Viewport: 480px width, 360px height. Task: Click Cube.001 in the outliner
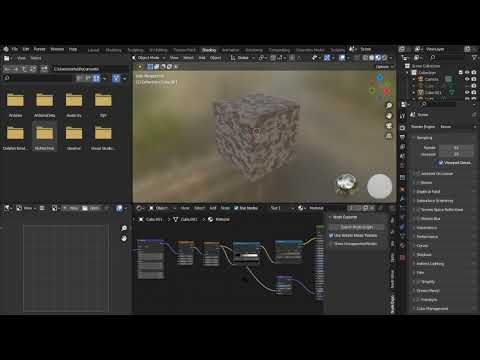pyautogui.click(x=433, y=92)
